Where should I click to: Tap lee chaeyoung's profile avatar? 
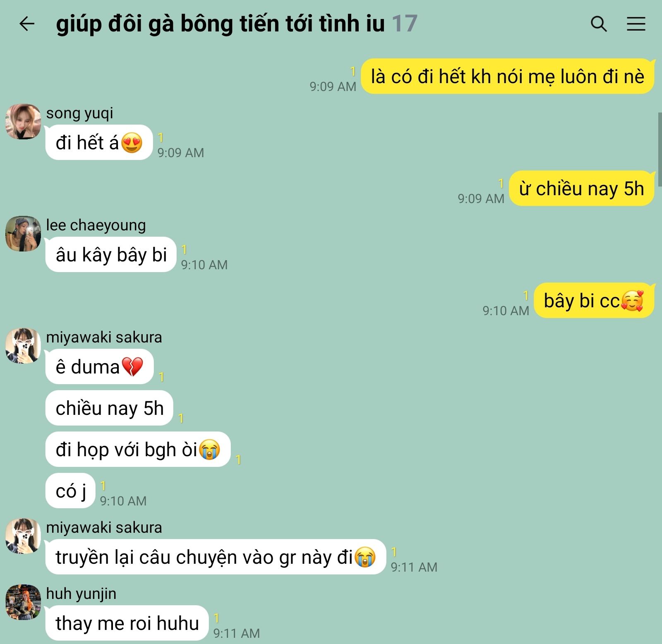pyautogui.click(x=23, y=234)
